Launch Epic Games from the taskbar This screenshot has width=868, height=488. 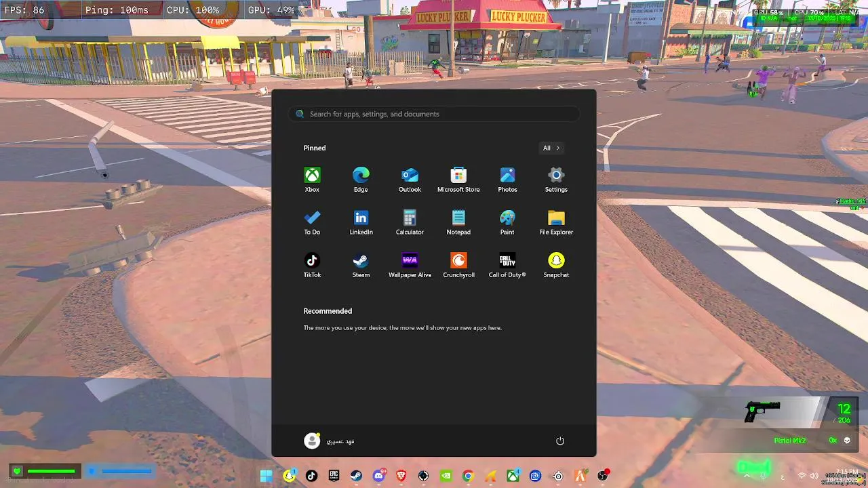(334, 476)
